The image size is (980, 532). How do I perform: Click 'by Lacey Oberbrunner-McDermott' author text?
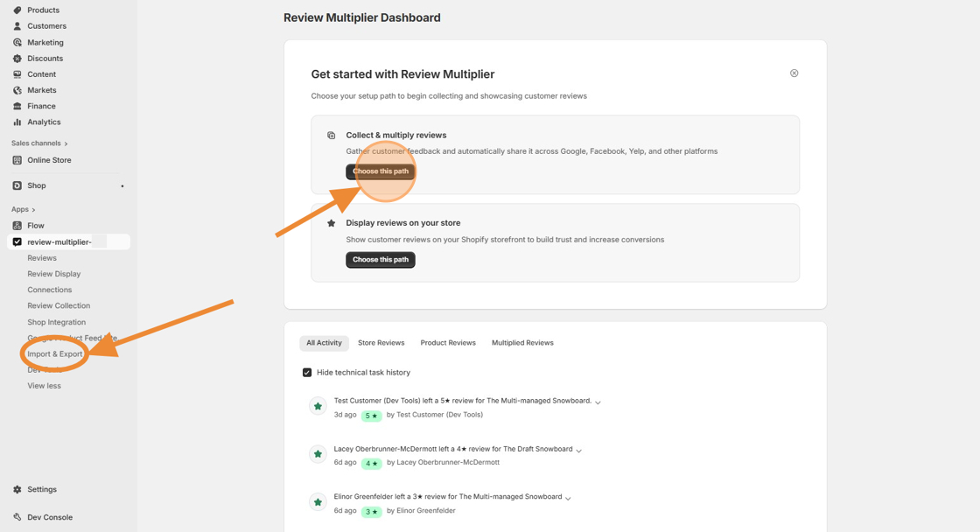click(443, 463)
